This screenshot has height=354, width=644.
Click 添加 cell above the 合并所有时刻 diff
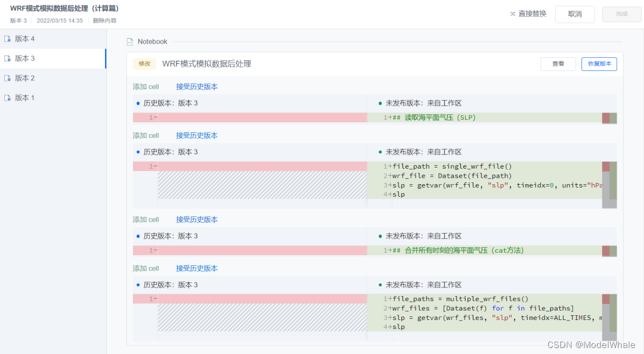146,220
